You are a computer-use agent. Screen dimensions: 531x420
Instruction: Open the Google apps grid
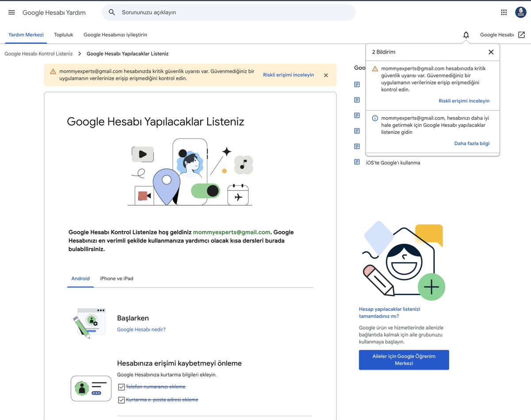(504, 12)
